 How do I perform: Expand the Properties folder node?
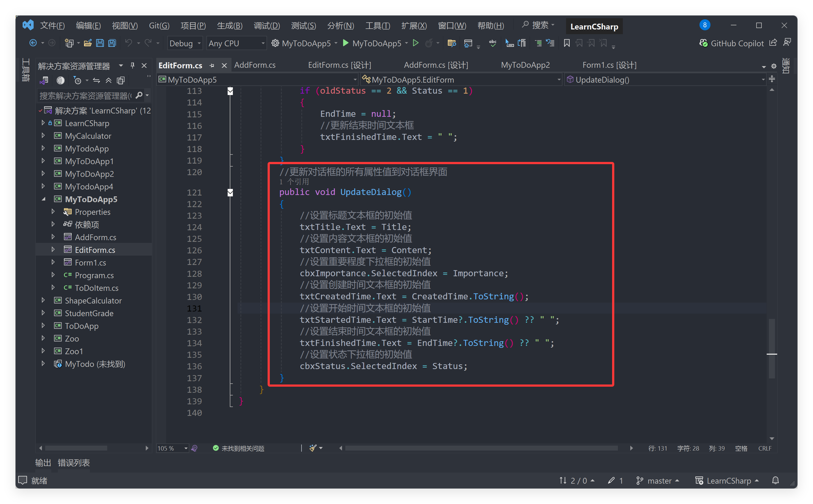coord(53,212)
